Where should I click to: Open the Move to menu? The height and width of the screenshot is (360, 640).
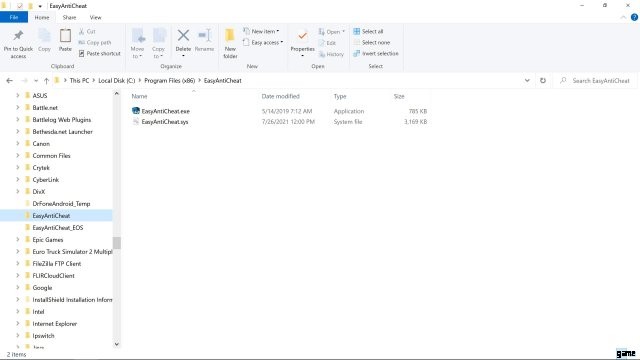point(138,44)
